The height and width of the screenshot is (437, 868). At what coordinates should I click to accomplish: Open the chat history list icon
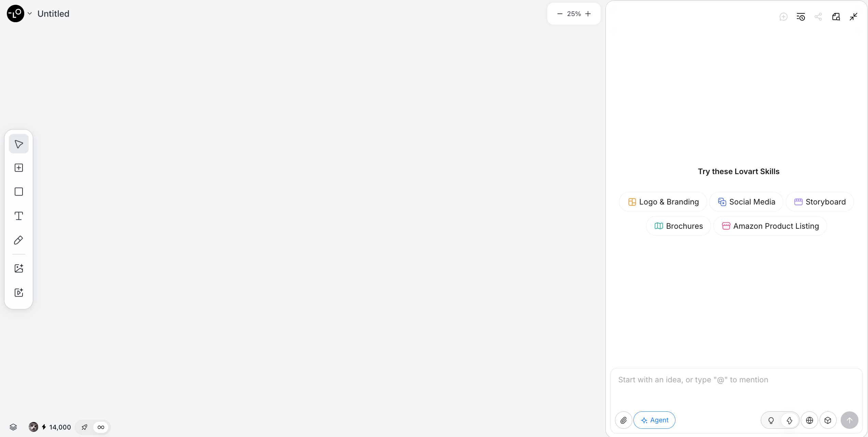[x=801, y=17]
